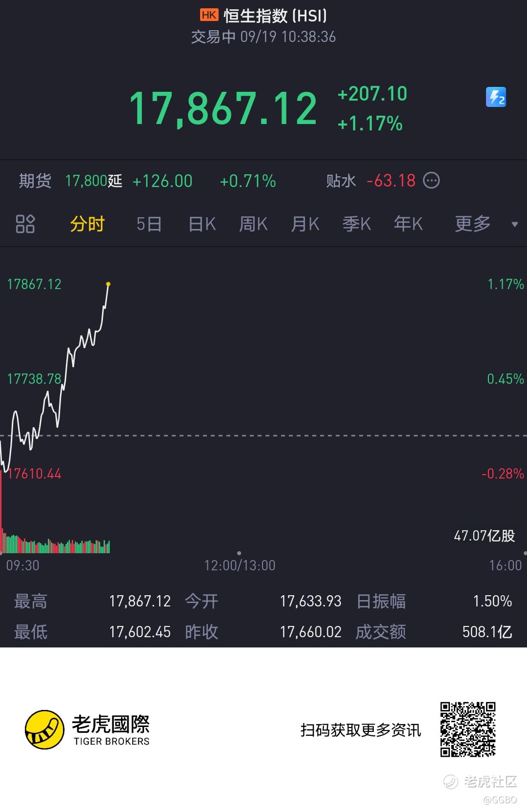Select the 周K weekly chart tab

tap(253, 224)
